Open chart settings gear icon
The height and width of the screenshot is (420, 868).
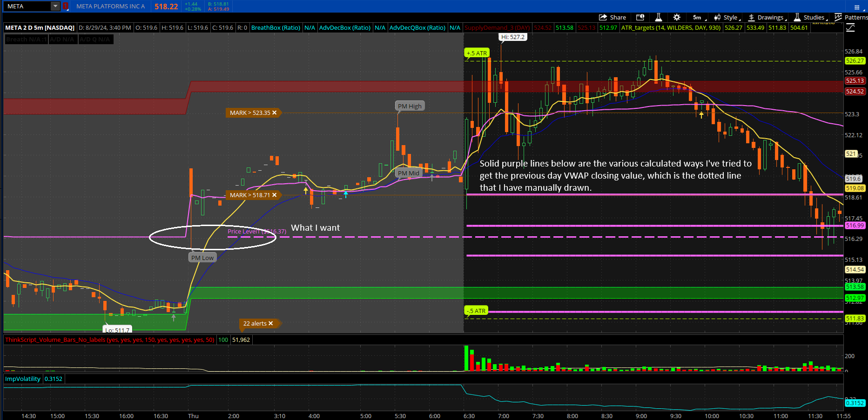677,17
